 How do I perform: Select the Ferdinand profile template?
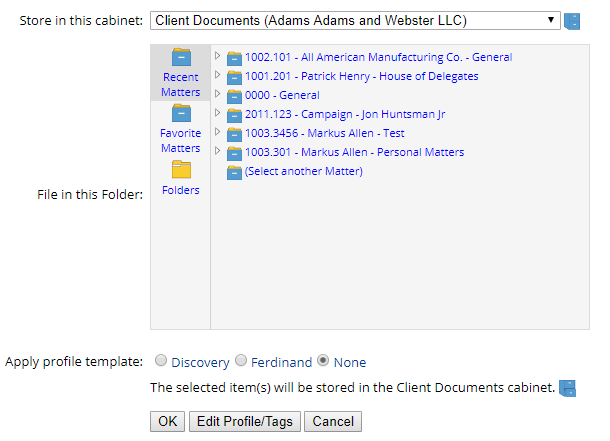(x=240, y=361)
